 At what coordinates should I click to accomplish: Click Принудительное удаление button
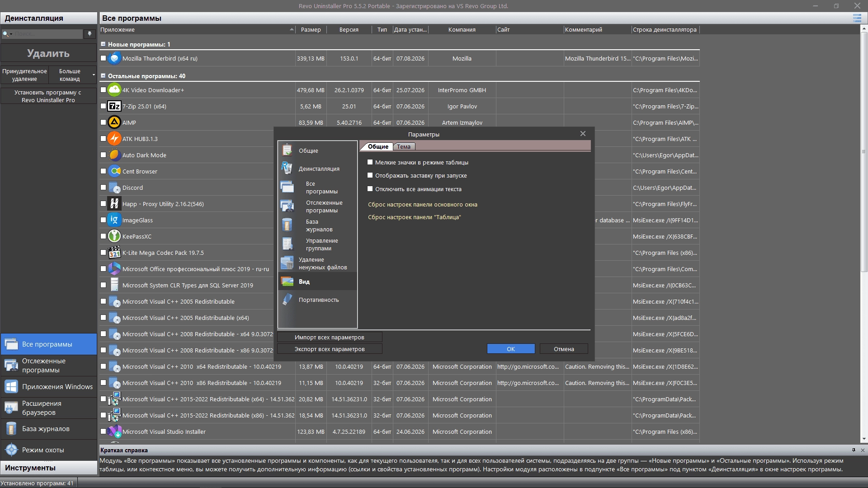click(x=24, y=75)
